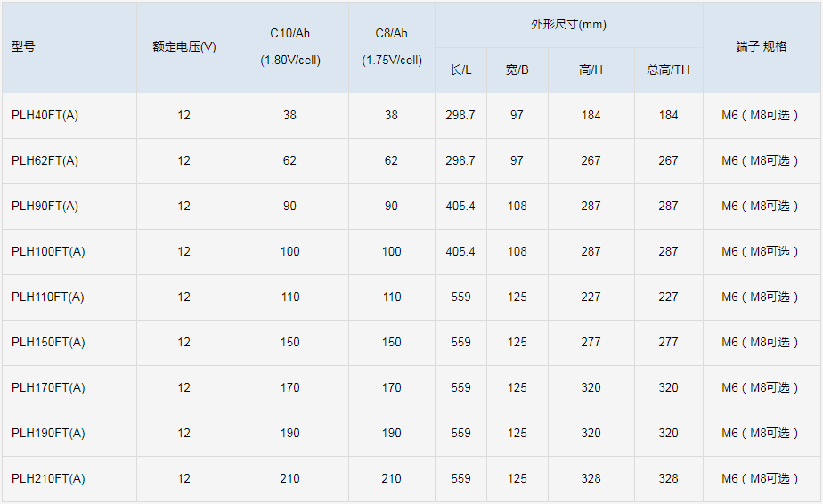Screen dimensions: 823x504
Task: Click terminal spec cell in PLH210FT(A) row
Action: [x=762, y=479]
